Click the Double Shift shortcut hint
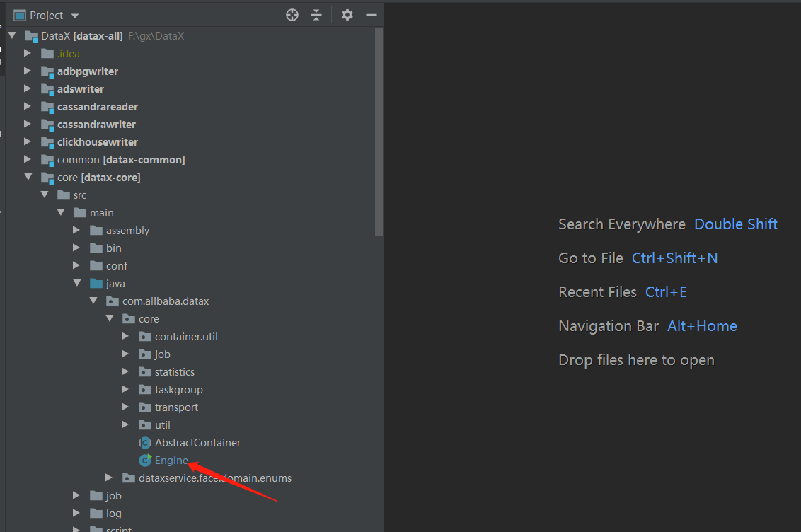The height and width of the screenshot is (532, 801). click(736, 224)
